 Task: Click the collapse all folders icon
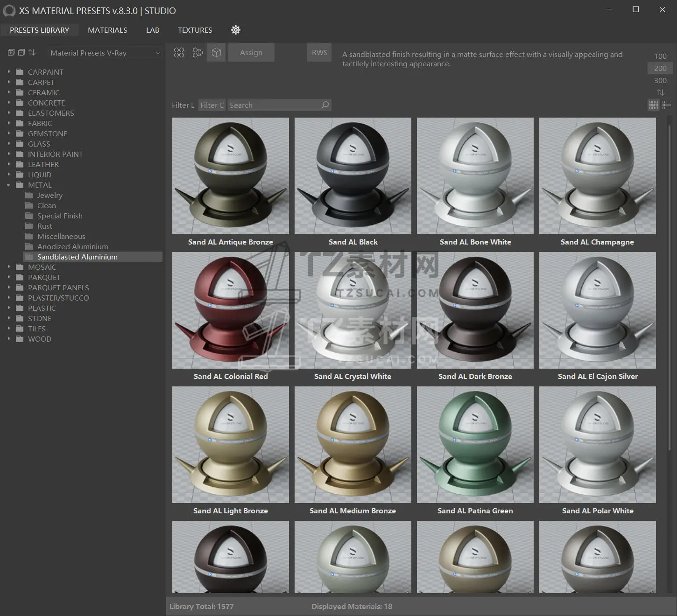tap(21, 53)
